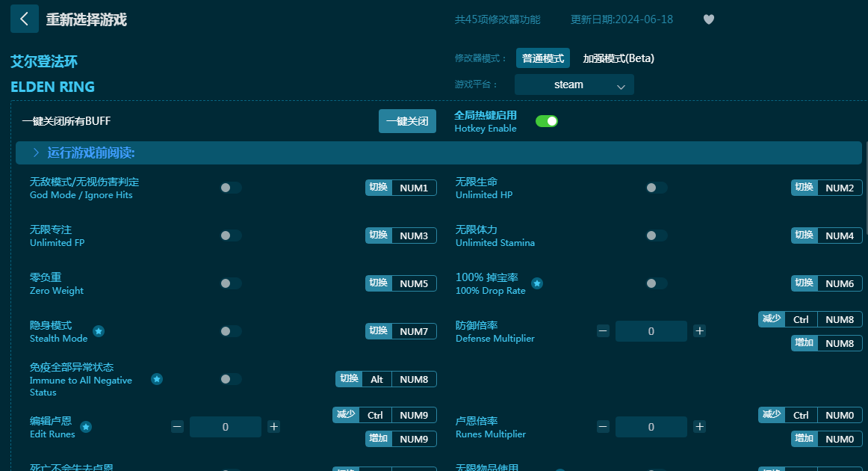Increase Defense Multiplier with the plus button
This screenshot has width=868, height=471.
[700, 331]
